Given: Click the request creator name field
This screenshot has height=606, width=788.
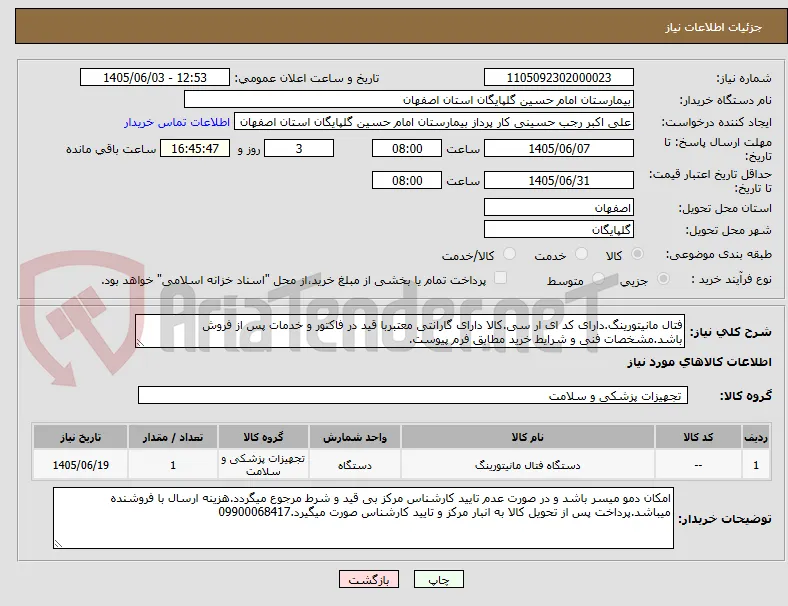Looking at the screenshot, I should pos(434,122).
